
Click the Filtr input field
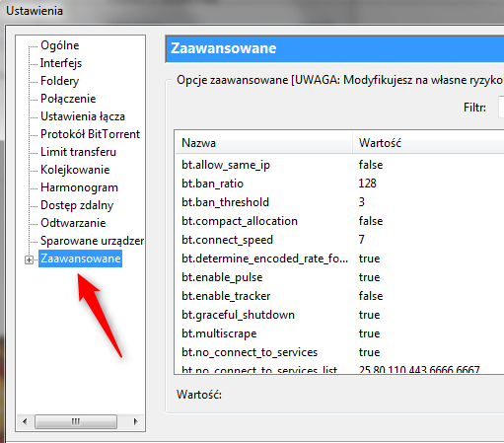[x=501, y=108]
